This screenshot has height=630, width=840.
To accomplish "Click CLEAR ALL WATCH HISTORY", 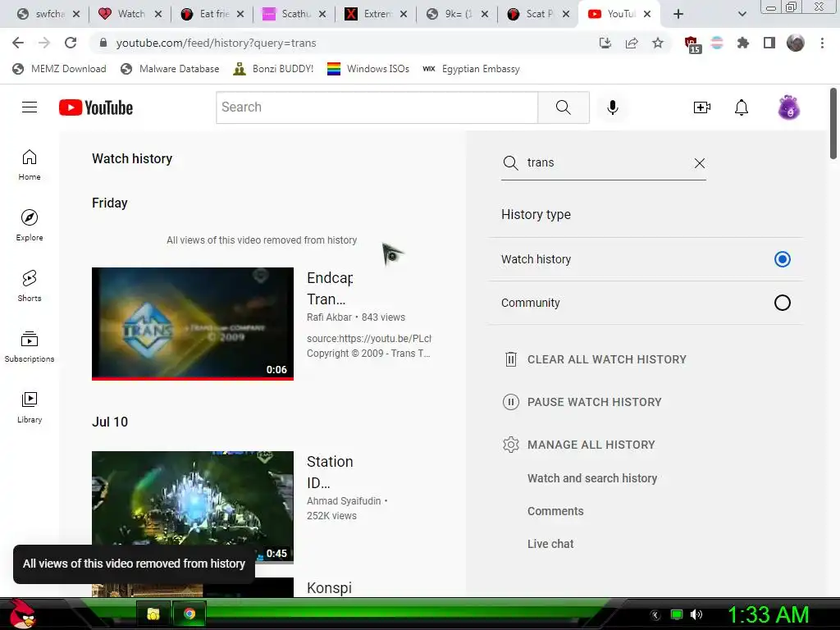I will [x=595, y=359].
